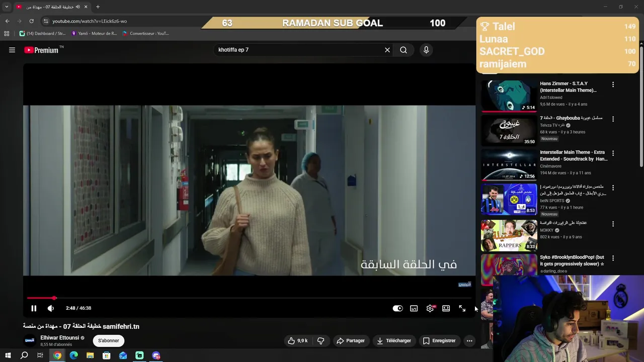Screen dimensions: 644x362
Task: Open options menu for Syko video
Action: tap(613, 258)
